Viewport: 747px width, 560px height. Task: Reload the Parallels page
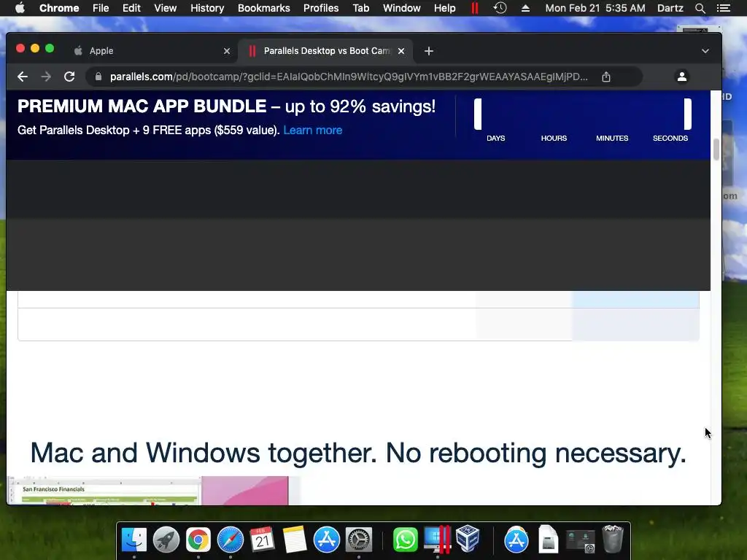point(69,77)
